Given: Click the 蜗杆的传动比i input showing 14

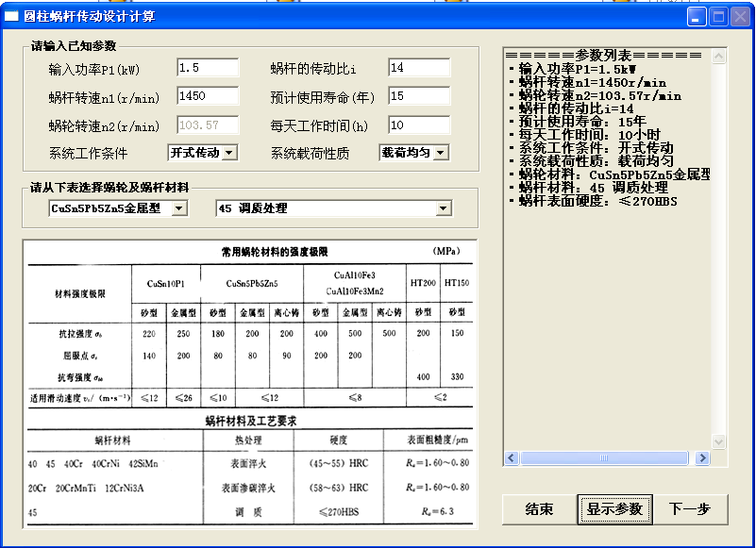Looking at the screenshot, I should 419,67.
